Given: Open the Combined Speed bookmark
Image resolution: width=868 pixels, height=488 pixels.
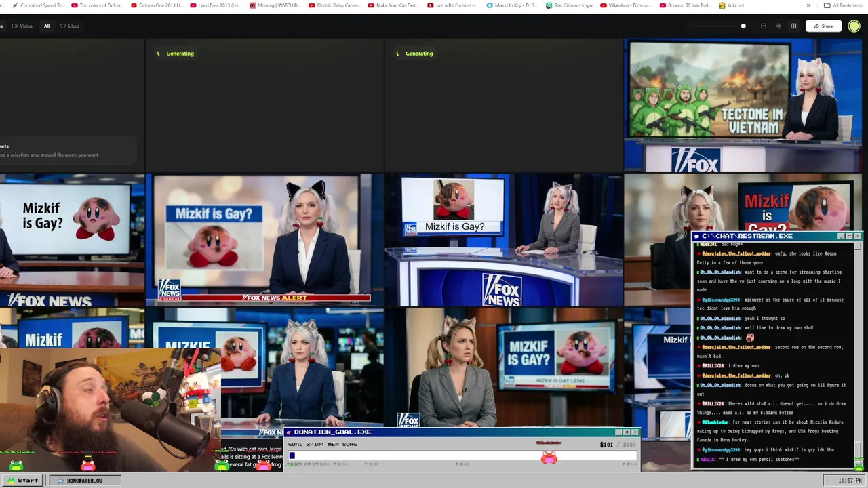Looking at the screenshot, I should (39, 5).
